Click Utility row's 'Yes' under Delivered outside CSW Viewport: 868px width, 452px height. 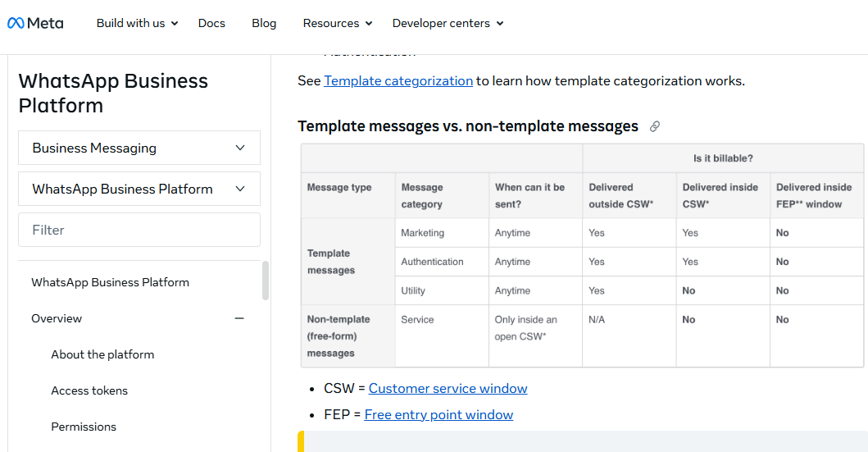click(596, 291)
